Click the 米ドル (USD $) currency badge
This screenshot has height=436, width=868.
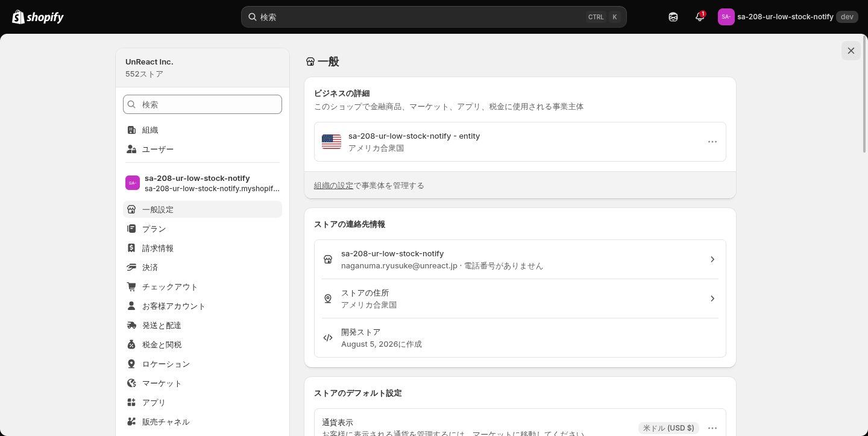click(668, 428)
